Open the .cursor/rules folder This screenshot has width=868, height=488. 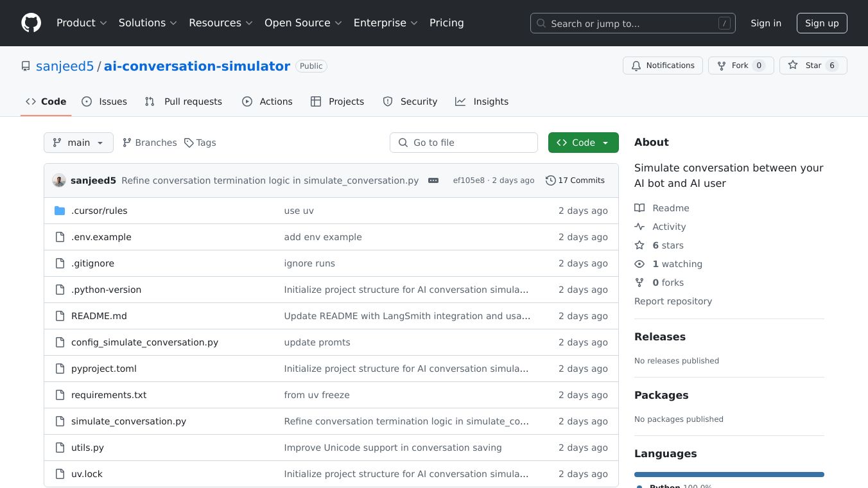click(x=99, y=211)
